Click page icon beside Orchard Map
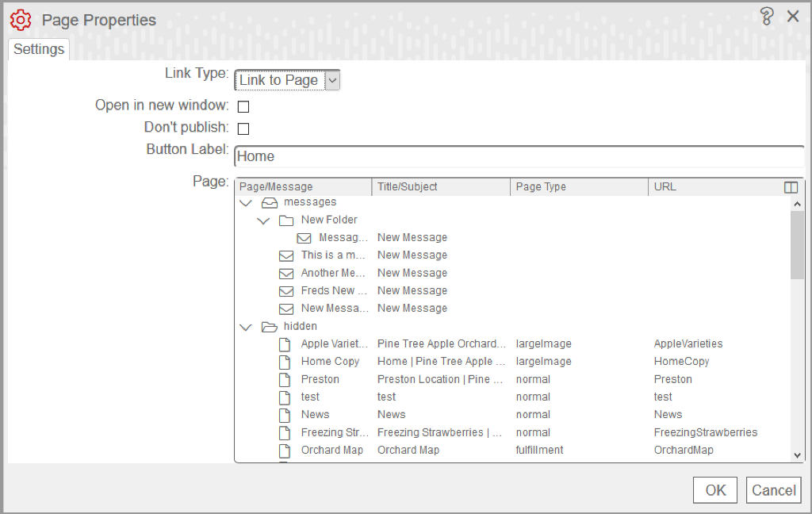The image size is (812, 514). click(285, 451)
